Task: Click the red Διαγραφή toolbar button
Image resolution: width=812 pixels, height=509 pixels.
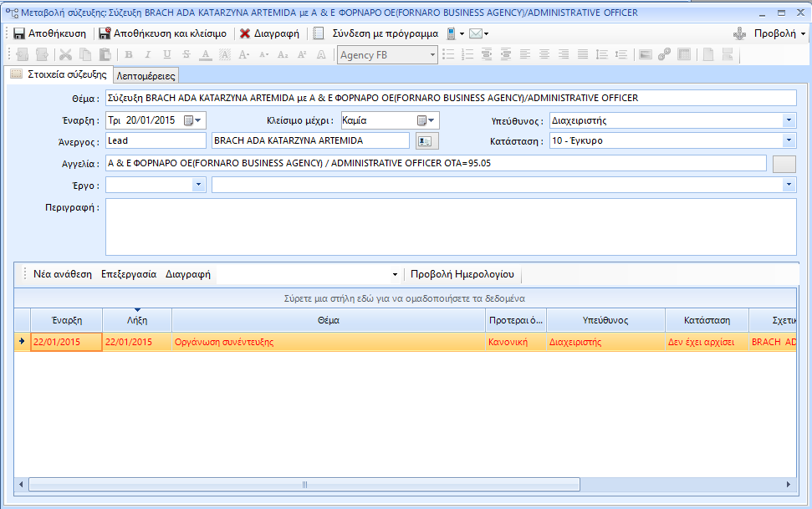Action: (269, 34)
